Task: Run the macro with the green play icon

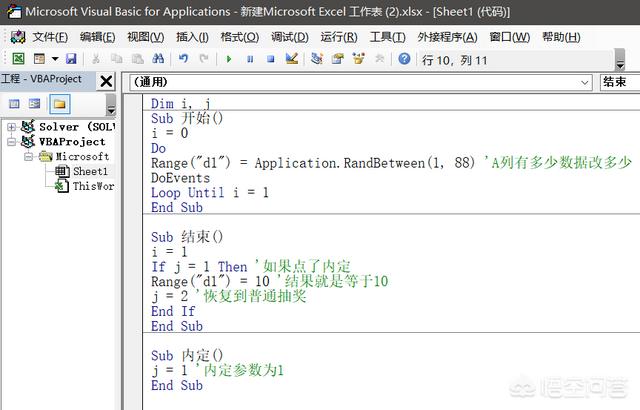Action: 229,59
